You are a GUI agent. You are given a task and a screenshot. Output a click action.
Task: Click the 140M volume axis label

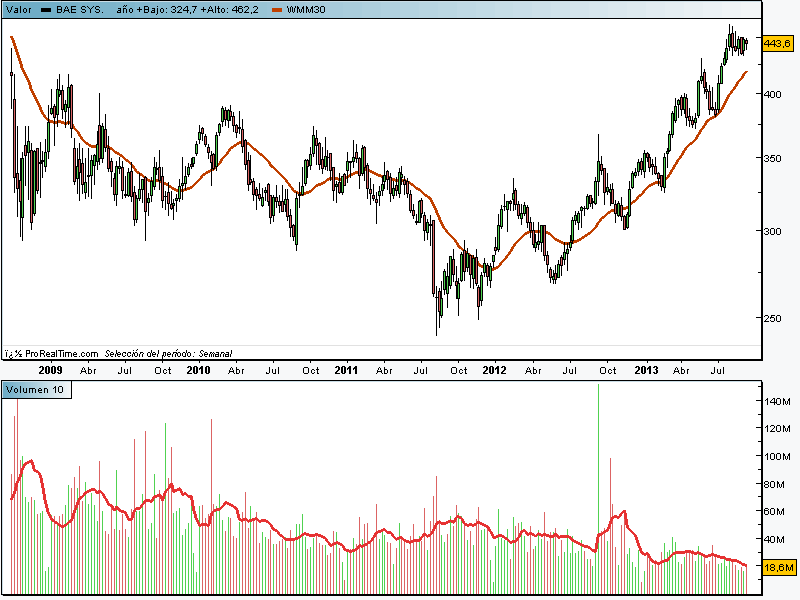pos(778,401)
